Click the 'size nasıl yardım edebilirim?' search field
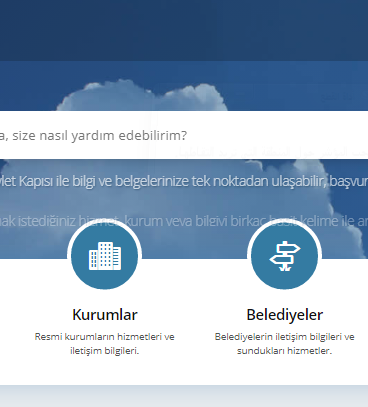368x407 pixels. pyautogui.click(x=184, y=135)
